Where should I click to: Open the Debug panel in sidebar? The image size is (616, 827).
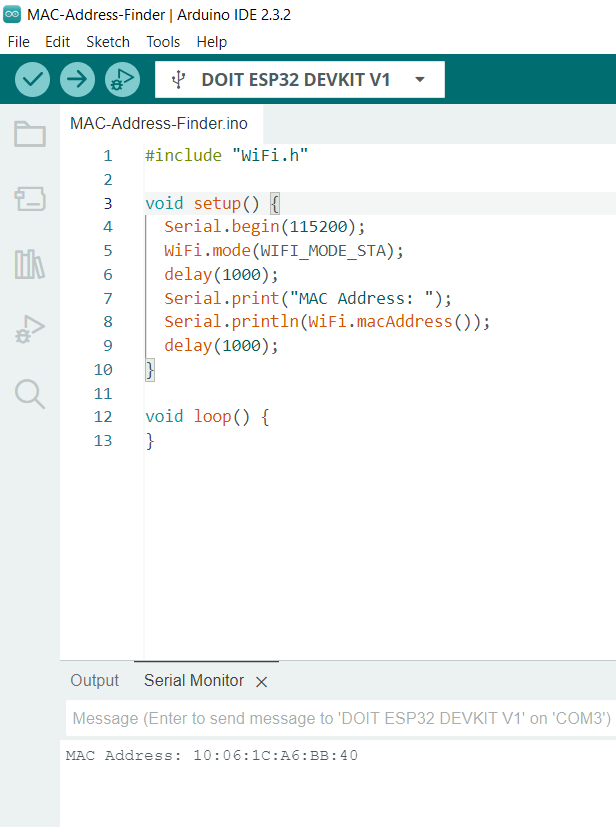click(30, 329)
